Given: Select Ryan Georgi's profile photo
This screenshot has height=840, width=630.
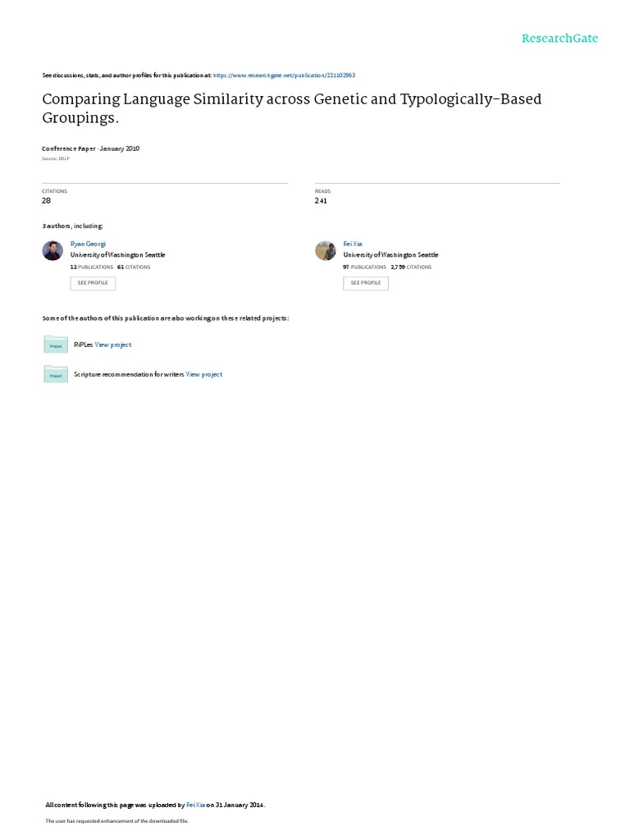Looking at the screenshot, I should click(x=52, y=250).
